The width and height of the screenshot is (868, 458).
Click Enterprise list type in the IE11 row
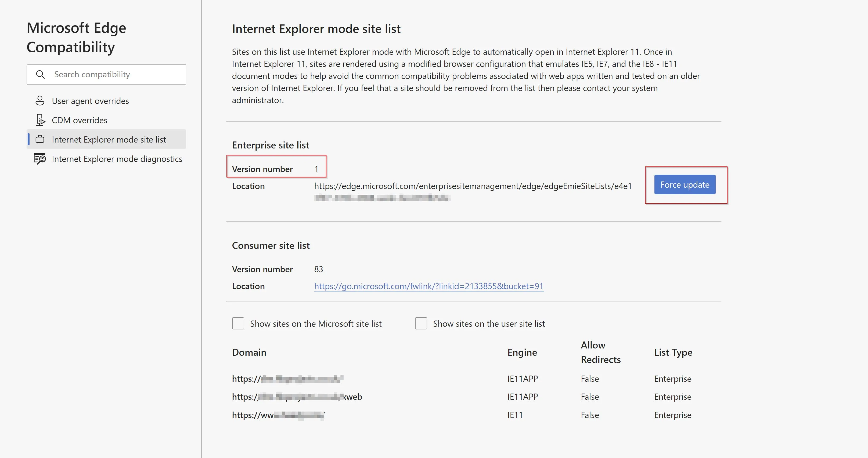coord(673,415)
